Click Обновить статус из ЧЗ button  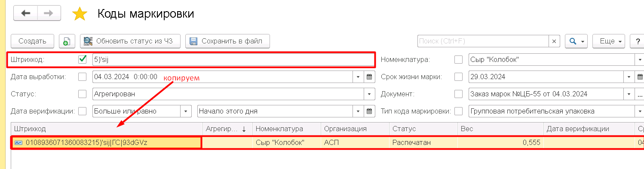point(130,41)
